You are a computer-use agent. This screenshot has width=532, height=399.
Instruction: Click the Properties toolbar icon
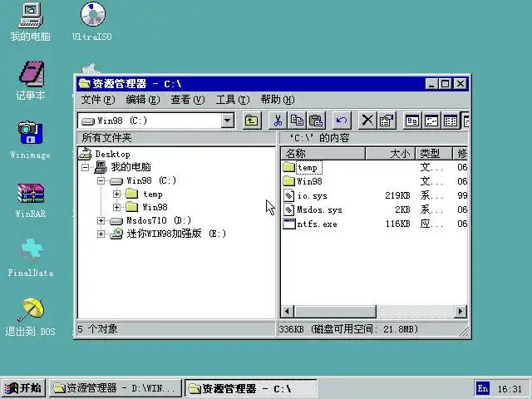(x=386, y=121)
